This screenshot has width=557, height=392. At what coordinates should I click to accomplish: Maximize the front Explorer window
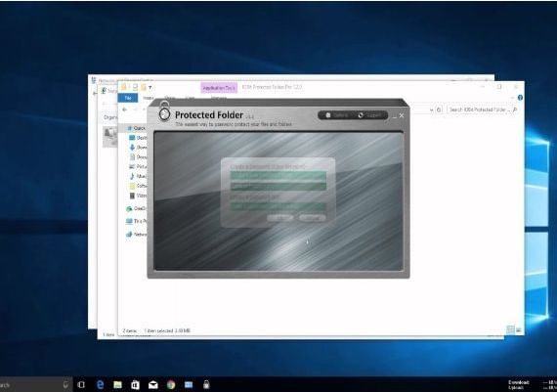pyautogui.click(x=498, y=87)
